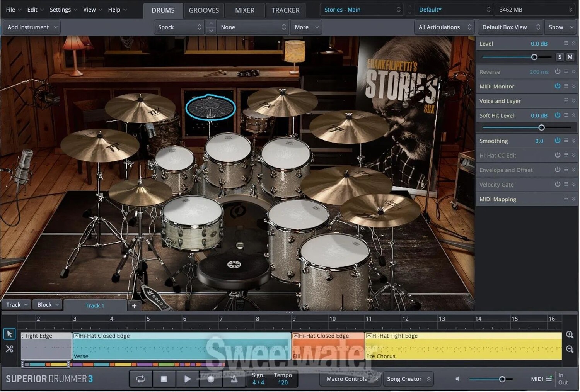
Task: Toggle the metronome icon
Action: pyautogui.click(x=234, y=379)
